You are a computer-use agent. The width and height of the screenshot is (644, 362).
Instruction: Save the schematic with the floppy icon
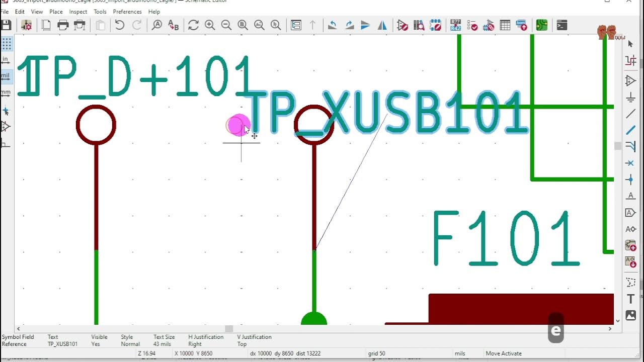tap(6, 25)
